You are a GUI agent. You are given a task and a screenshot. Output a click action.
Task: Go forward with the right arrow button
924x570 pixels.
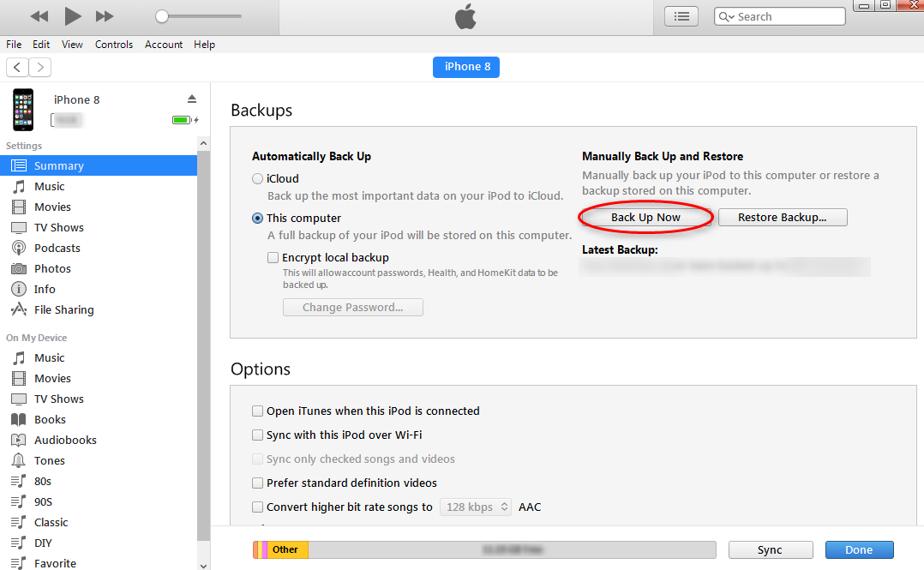click(x=40, y=67)
